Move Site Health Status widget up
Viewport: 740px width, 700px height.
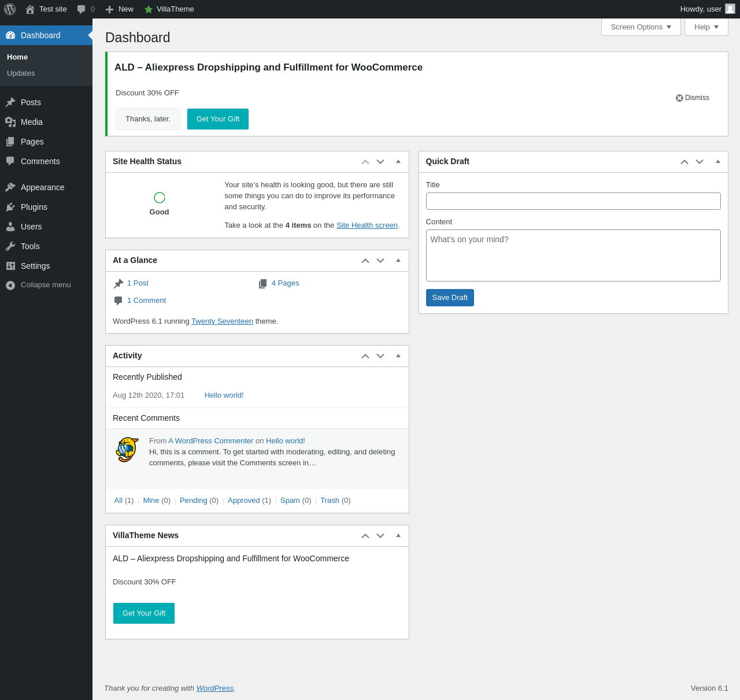(365, 162)
